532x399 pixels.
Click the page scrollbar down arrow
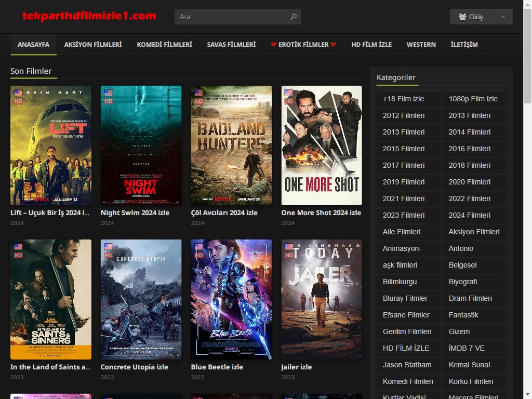527,394
